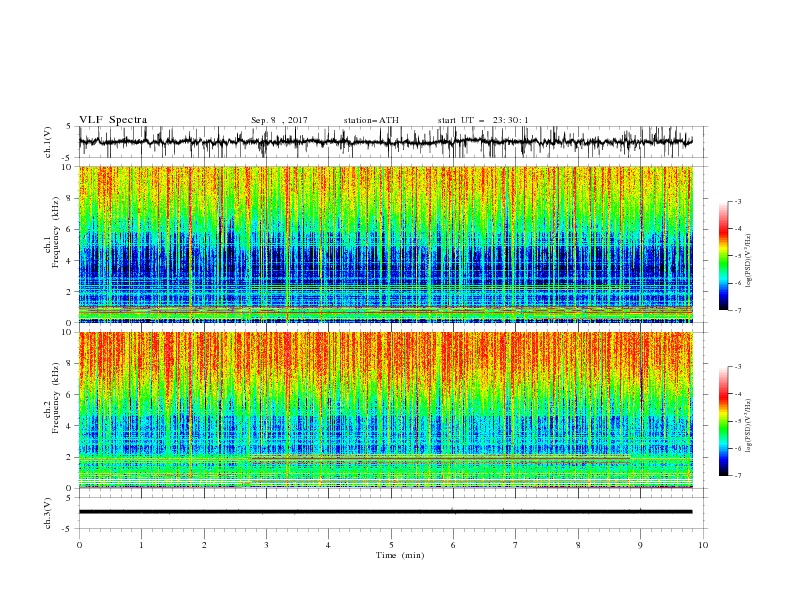This screenshot has width=792, height=612.
Task: Click the 'ch.1(V)' waveform axis label
Action: coord(48,142)
